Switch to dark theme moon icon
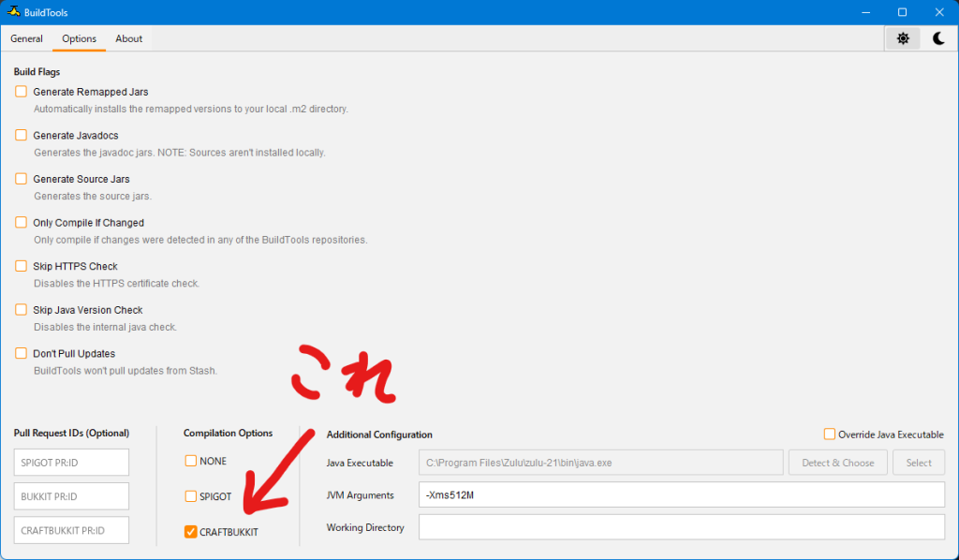 938,38
